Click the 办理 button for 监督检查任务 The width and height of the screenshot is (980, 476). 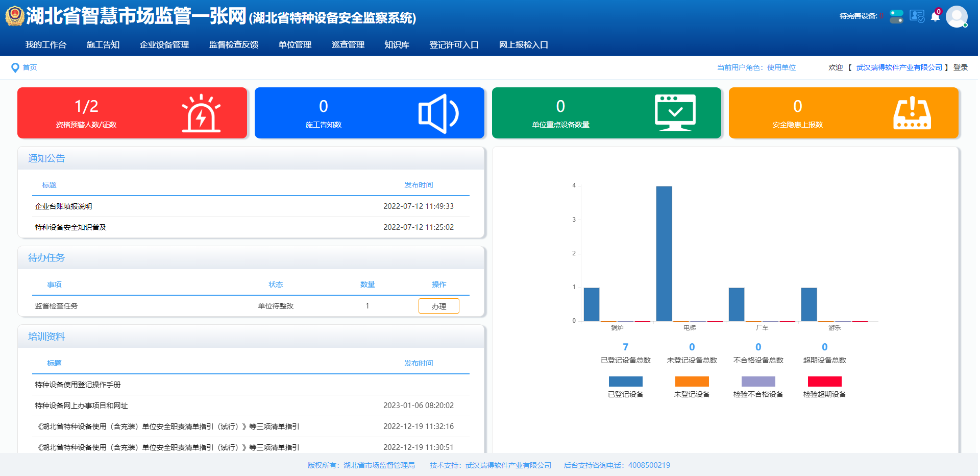(438, 306)
